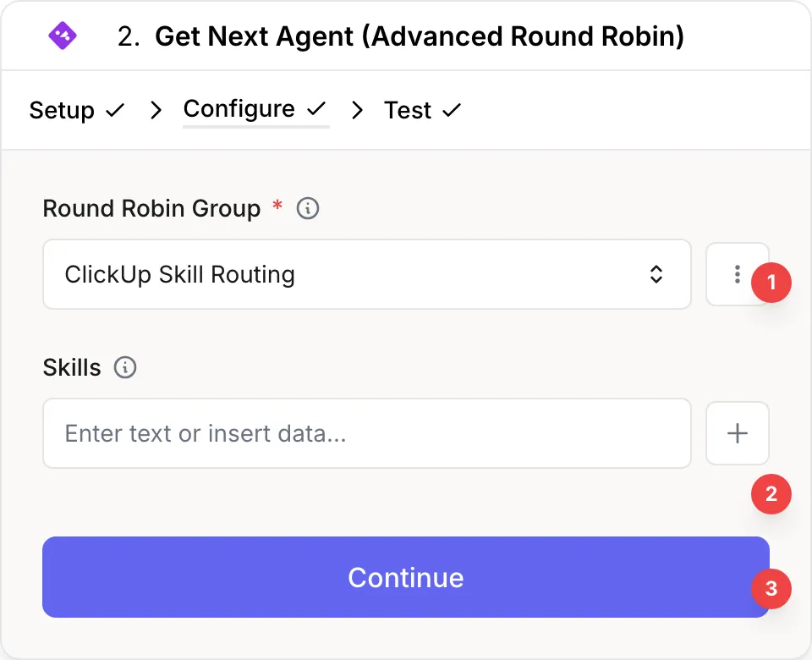The height and width of the screenshot is (660, 812).
Task: Open the Round Robin Group selector
Action: click(367, 274)
